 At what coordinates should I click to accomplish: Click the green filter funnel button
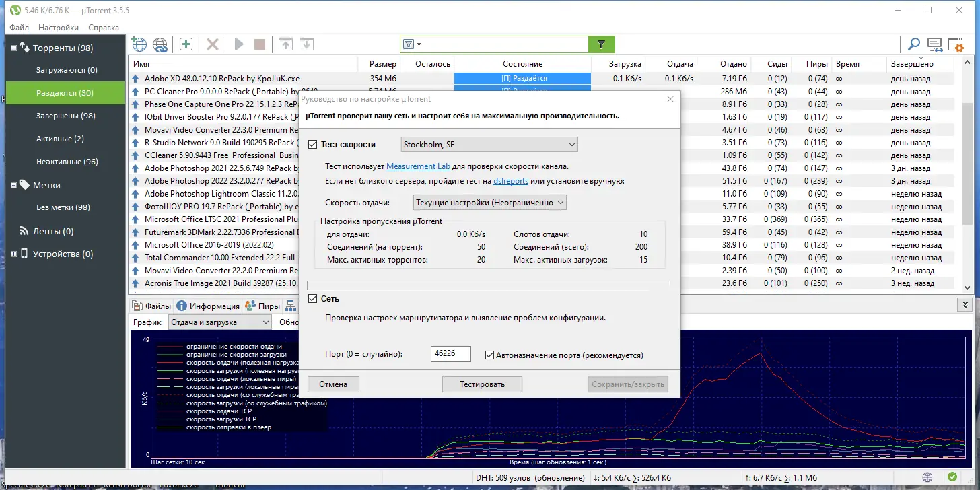coord(602,44)
